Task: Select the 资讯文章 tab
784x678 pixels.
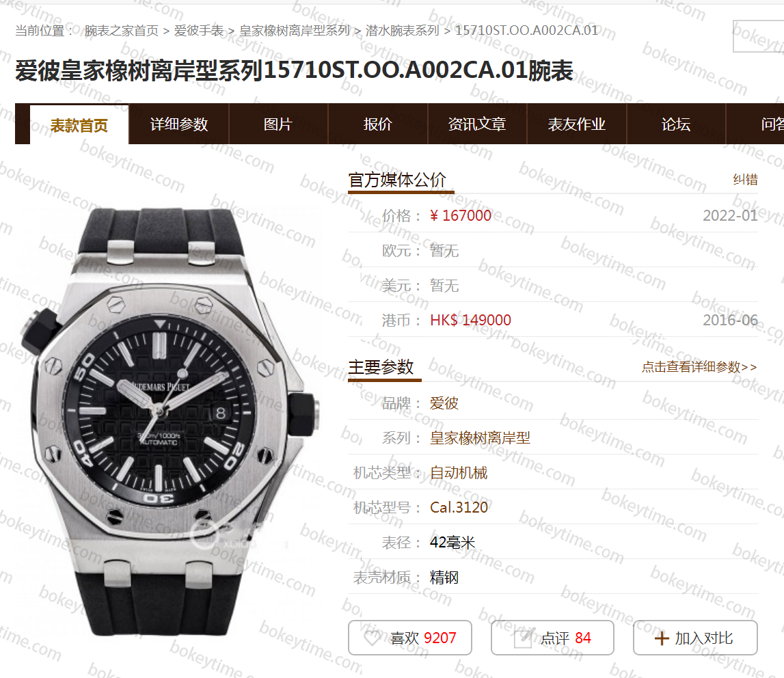Action: pos(477,124)
